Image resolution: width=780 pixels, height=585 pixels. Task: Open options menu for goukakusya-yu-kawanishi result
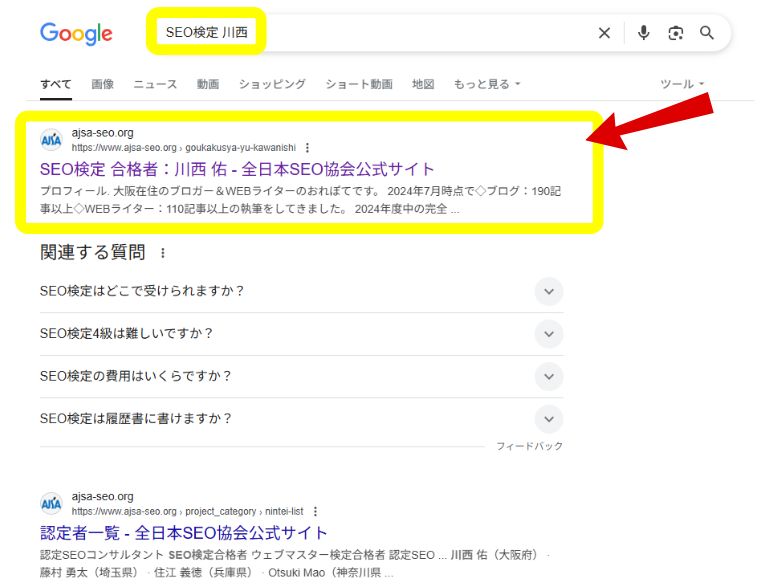[307, 148]
